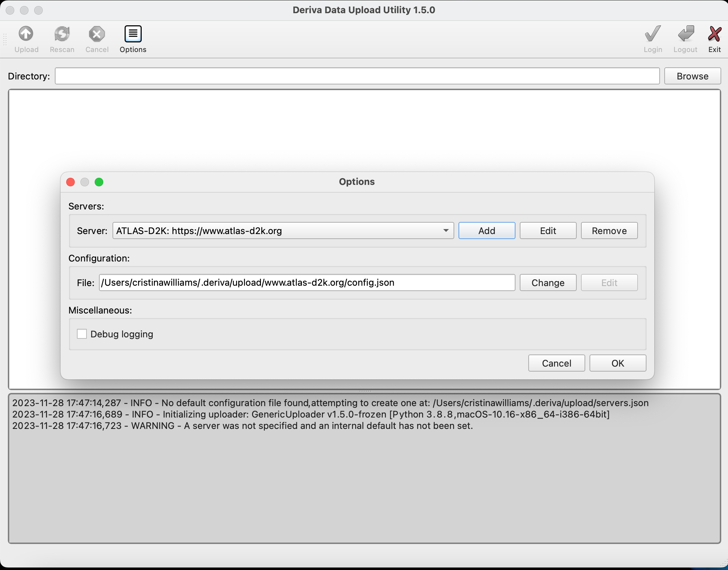Open the Options toolbar icon

[133, 34]
